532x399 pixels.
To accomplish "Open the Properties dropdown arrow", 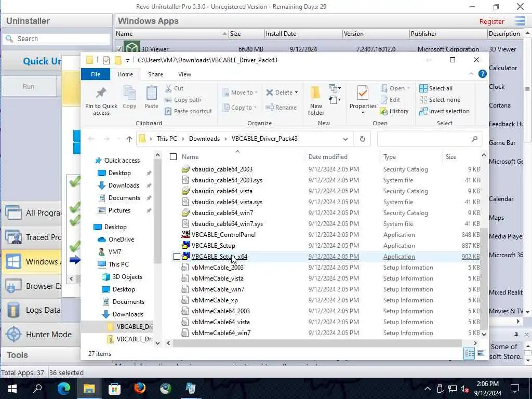I will tap(363, 113).
